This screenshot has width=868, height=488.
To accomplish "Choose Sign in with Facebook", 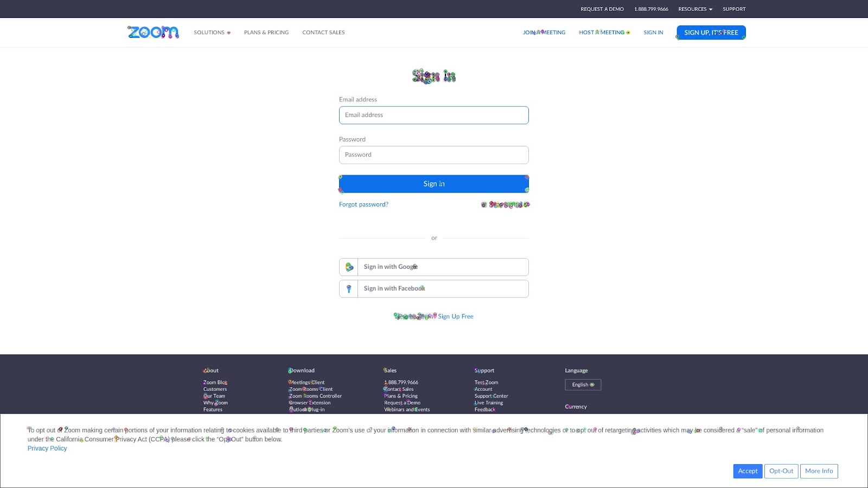I will tap(434, 288).
